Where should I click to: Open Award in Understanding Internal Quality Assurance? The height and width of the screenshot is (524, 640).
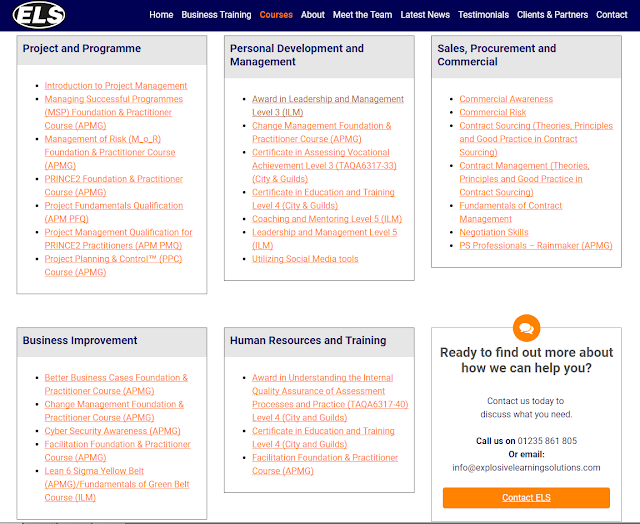point(330,397)
